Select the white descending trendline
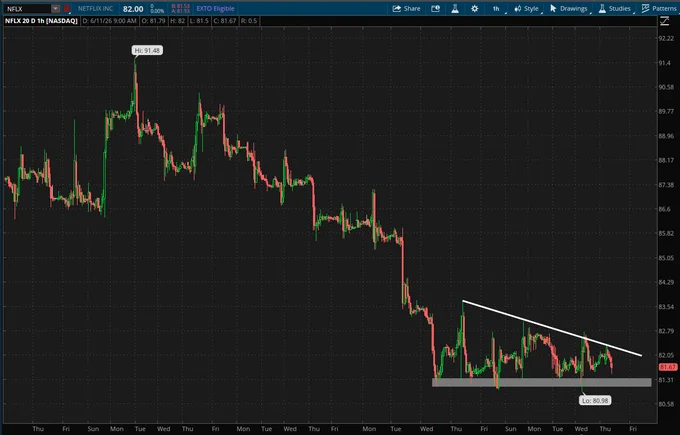 [x=552, y=328]
